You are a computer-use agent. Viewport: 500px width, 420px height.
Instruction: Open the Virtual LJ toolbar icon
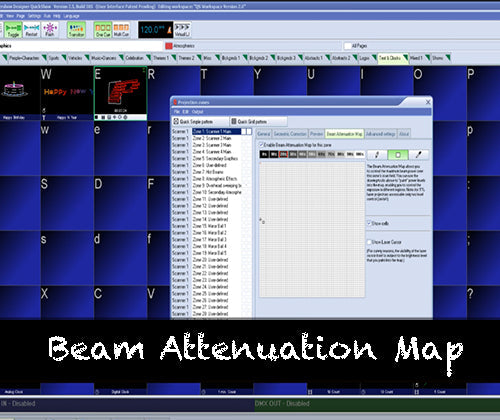click(x=182, y=30)
